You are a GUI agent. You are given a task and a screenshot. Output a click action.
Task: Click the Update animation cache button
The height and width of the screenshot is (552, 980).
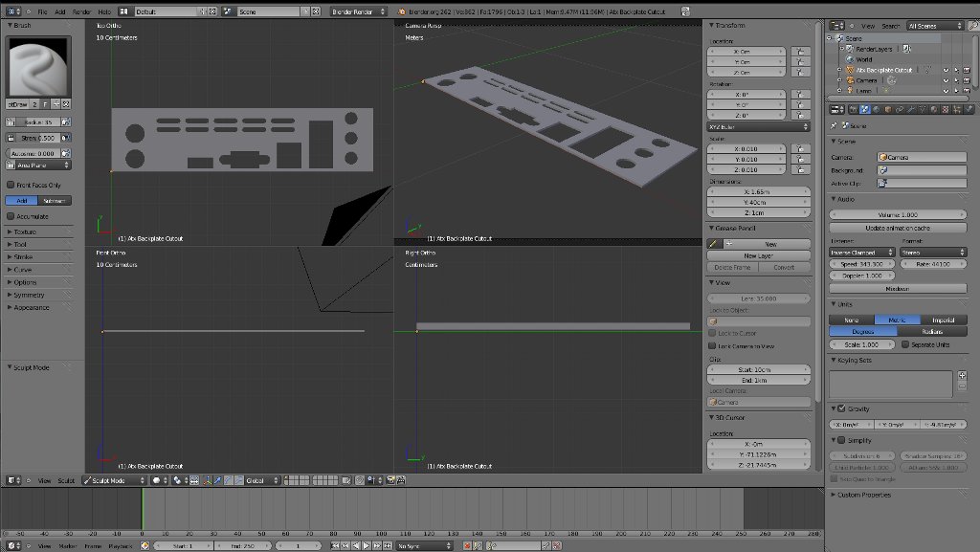pos(897,228)
